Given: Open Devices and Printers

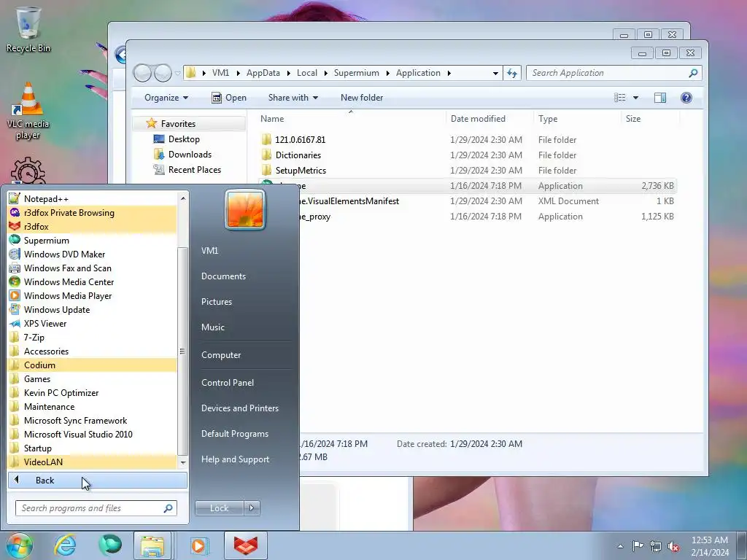Looking at the screenshot, I should [x=239, y=408].
